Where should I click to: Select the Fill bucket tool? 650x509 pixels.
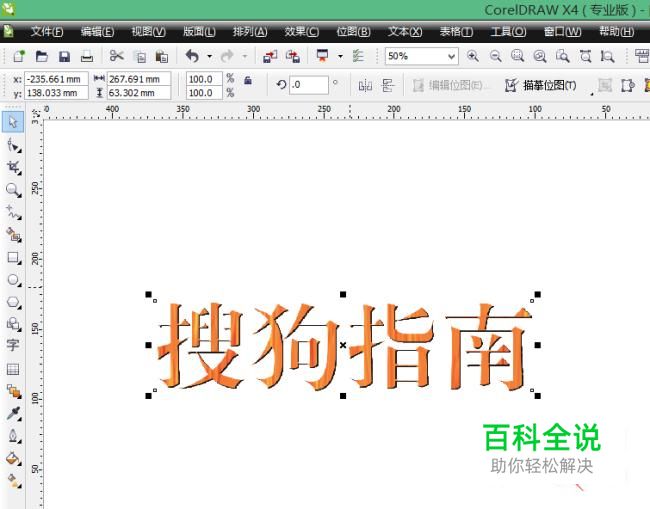pyautogui.click(x=13, y=458)
